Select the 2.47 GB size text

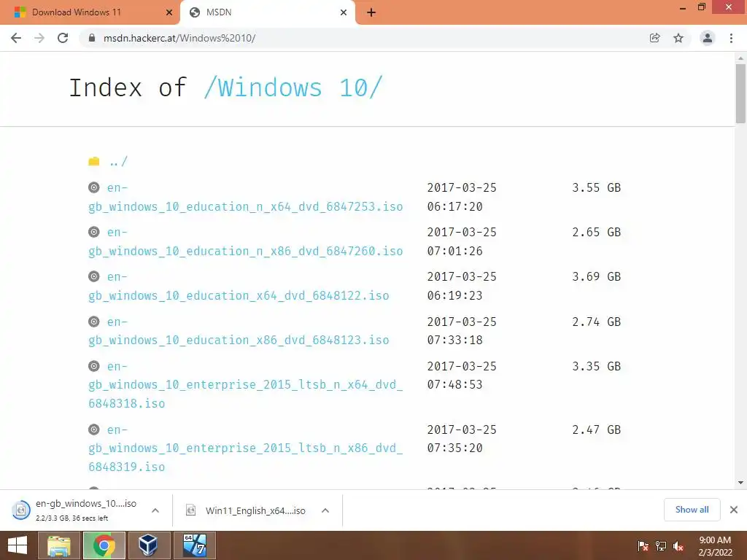[597, 429]
